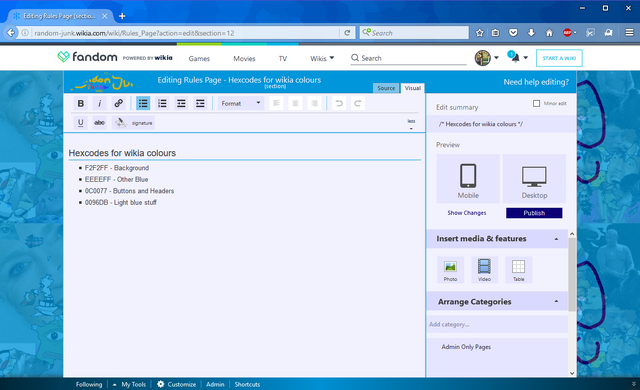The width and height of the screenshot is (640, 390).
Task: Switch to the Visual editor tab
Action: [413, 88]
